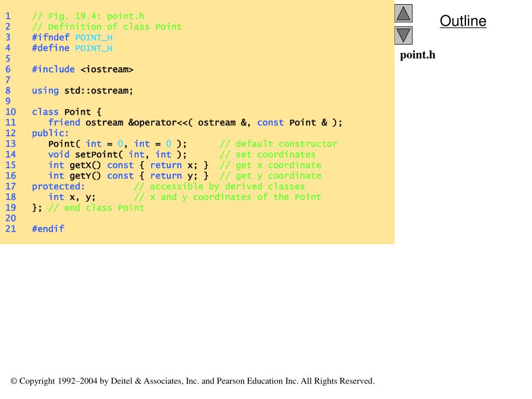
Task: Click the friend operator<< declaration
Action: coord(195,123)
